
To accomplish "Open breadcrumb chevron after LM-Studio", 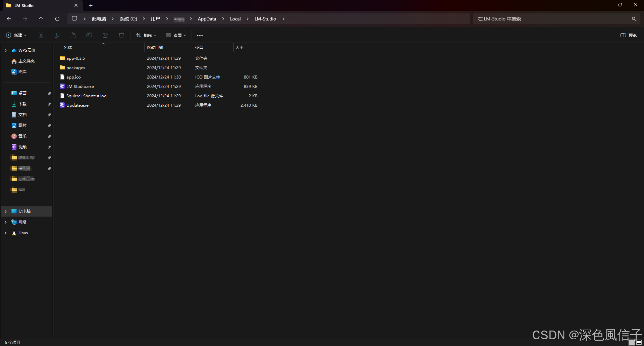I will (283, 19).
